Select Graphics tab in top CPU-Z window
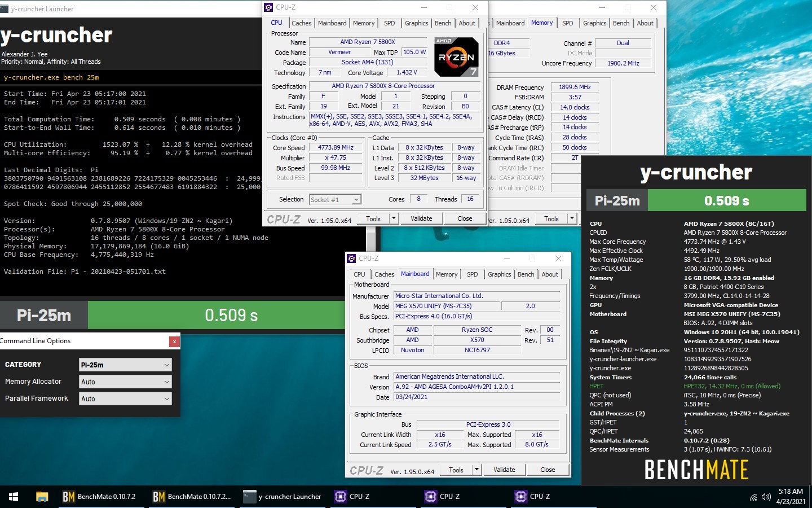The height and width of the screenshot is (508, 812). 416,23
